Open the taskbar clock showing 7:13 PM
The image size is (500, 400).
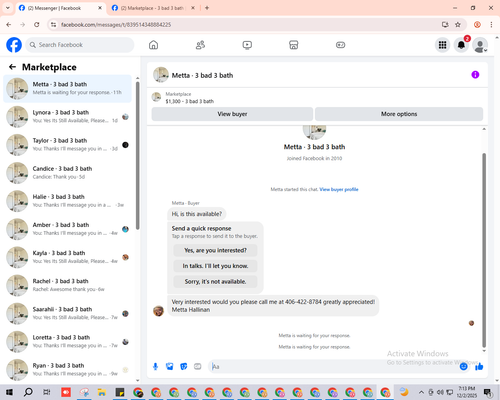click(x=466, y=392)
